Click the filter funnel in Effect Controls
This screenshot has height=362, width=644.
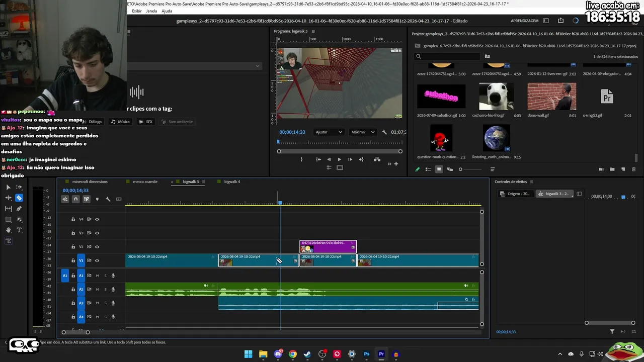(x=612, y=332)
